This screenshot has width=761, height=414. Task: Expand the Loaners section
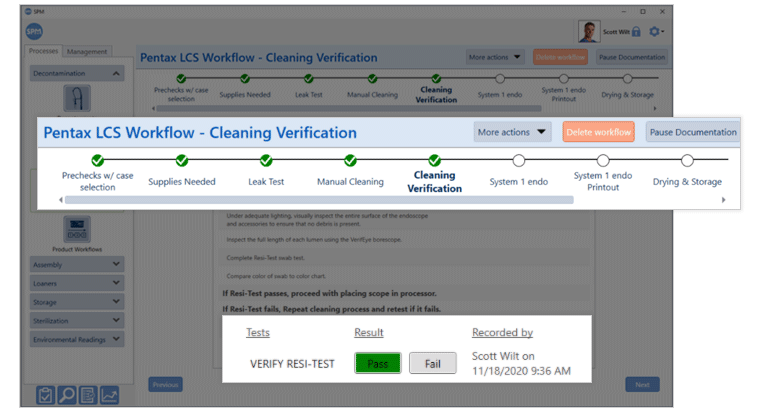(x=77, y=283)
